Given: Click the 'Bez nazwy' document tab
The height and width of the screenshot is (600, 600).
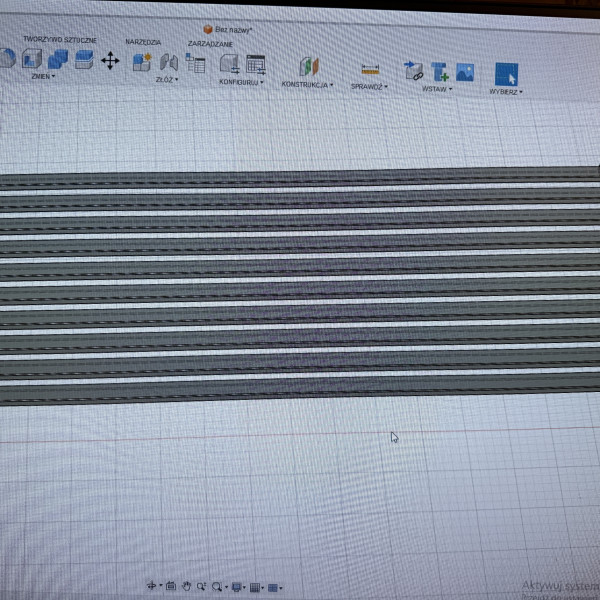Looking at the screenshot, I should [233, 30].
